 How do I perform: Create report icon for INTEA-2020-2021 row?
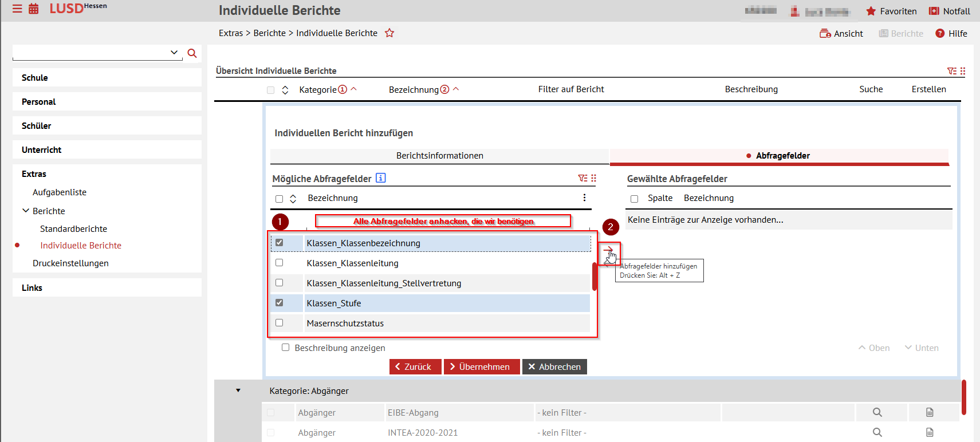(x=930, y=432)
